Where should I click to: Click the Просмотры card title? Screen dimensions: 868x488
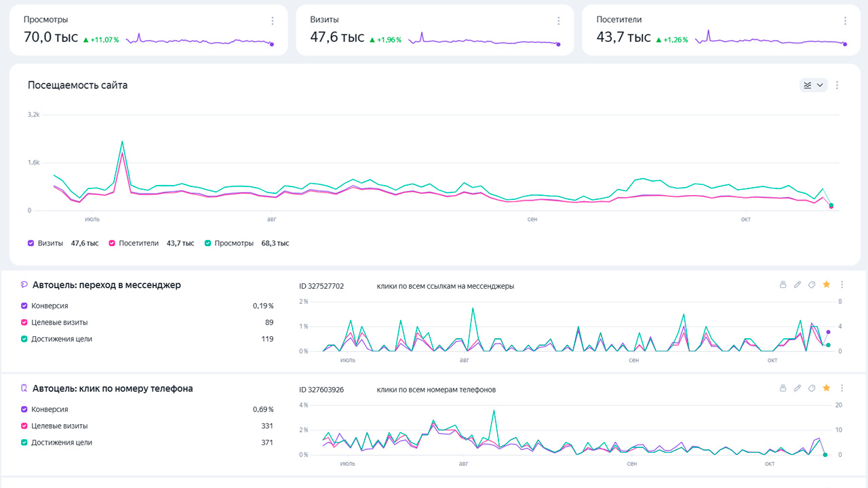coord(45,20)
